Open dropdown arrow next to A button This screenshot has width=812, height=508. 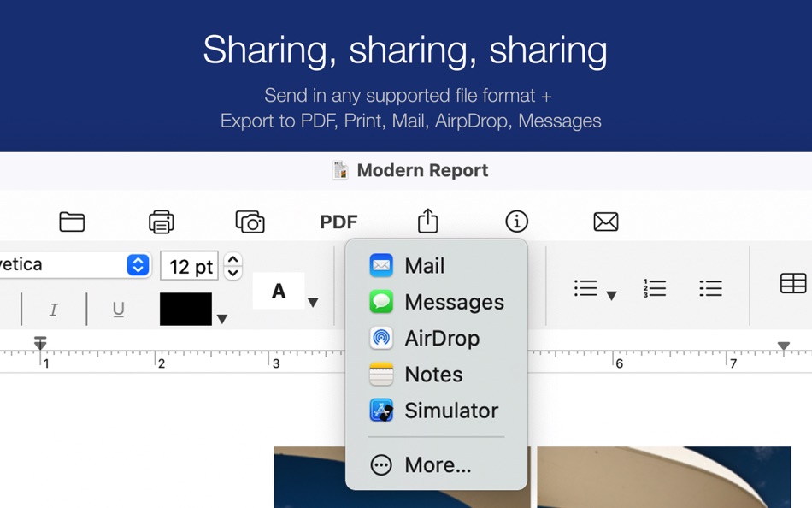pos(313,302)
